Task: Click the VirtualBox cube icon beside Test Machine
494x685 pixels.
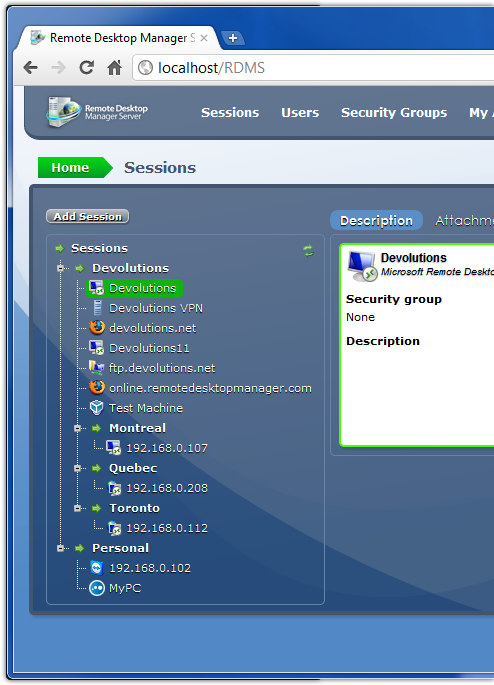Action: (x=97, y=408)
